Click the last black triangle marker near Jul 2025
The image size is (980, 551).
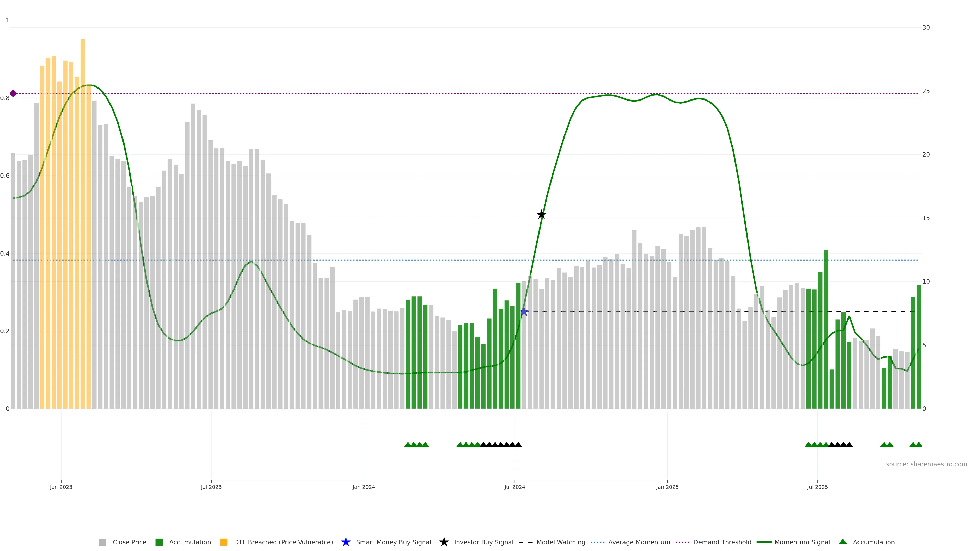pos(849,445)
